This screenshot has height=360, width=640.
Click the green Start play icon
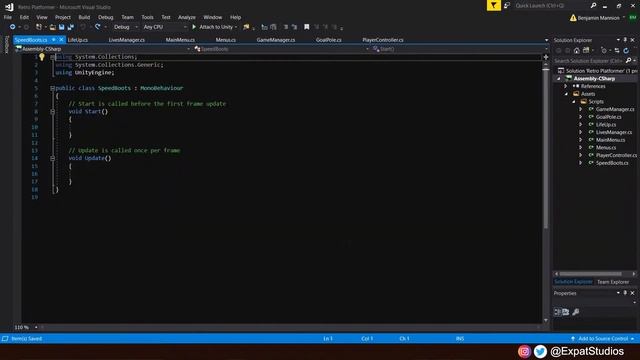click(194, 27)
